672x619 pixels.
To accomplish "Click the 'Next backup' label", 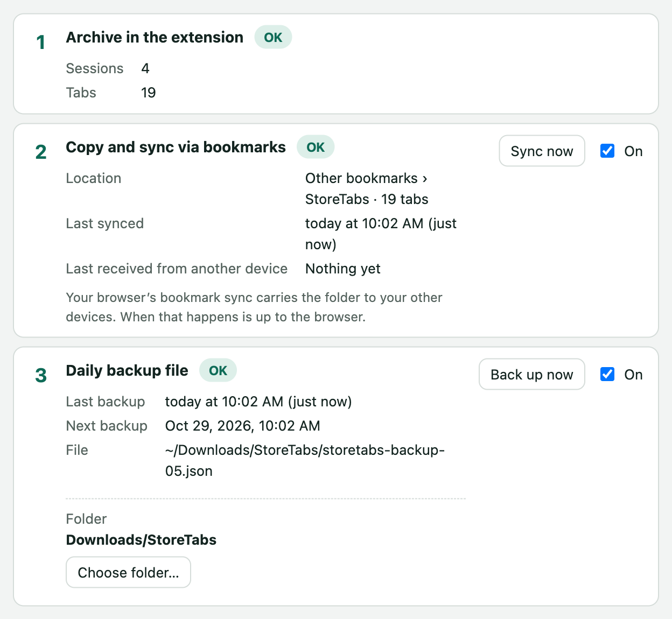I will (x=107, y=426).
